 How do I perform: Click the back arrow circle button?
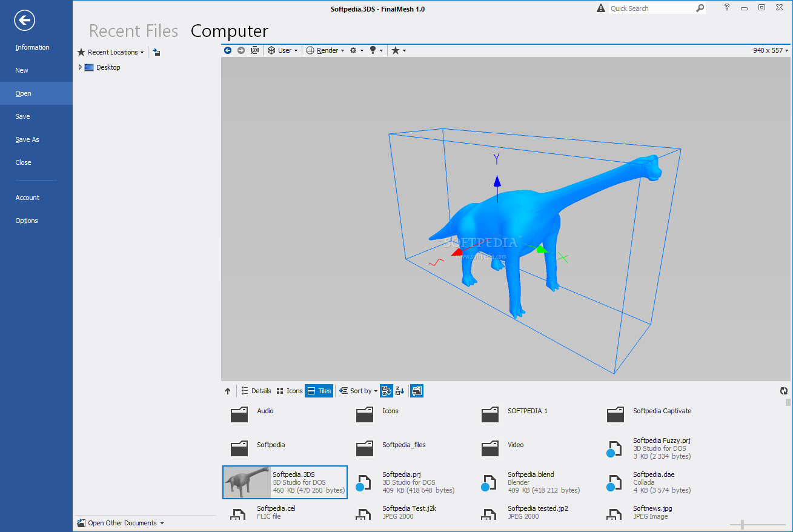click(25, 21)
